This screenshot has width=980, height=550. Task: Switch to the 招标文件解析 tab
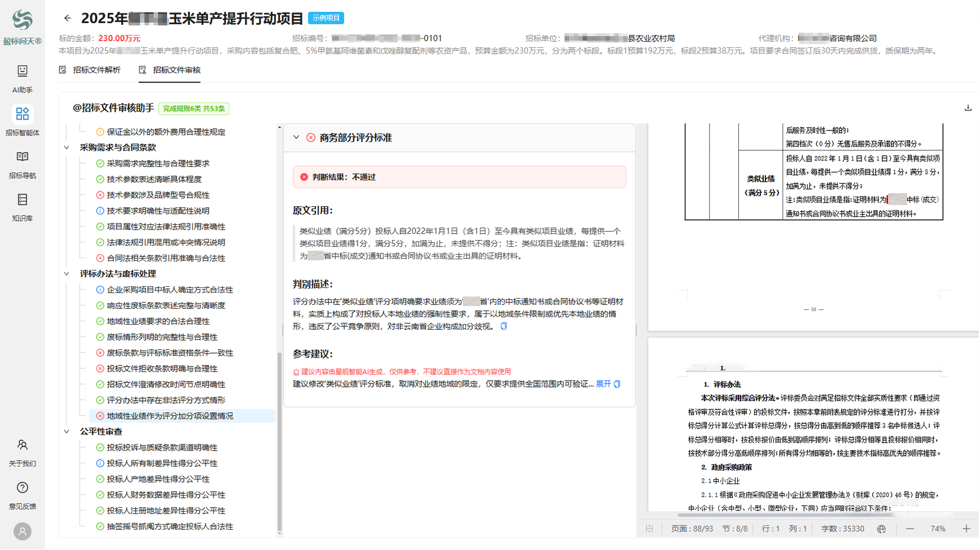pos(90,70)
